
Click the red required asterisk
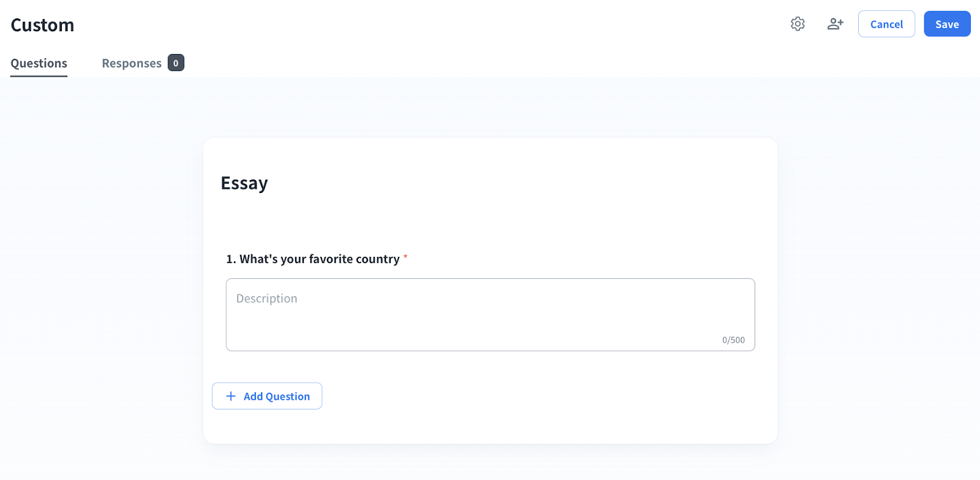pyautogui.click(x=405, y=257)
